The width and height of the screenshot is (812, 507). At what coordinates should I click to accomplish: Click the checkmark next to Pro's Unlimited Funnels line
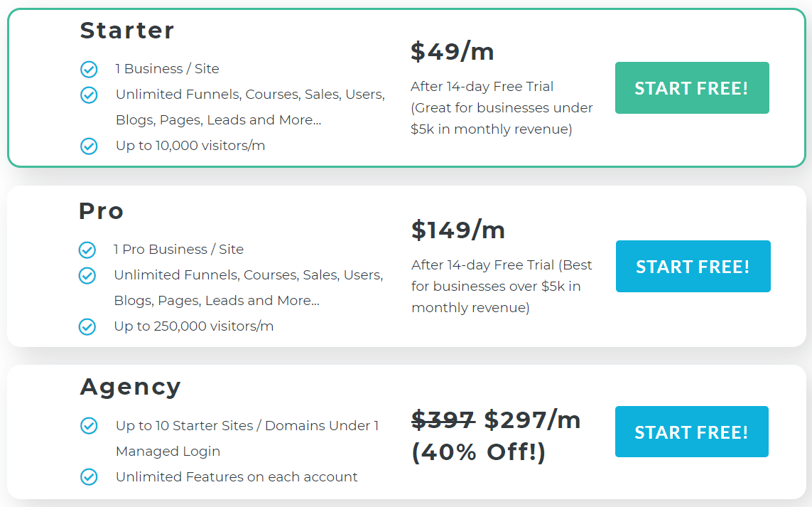pos(87,275)
